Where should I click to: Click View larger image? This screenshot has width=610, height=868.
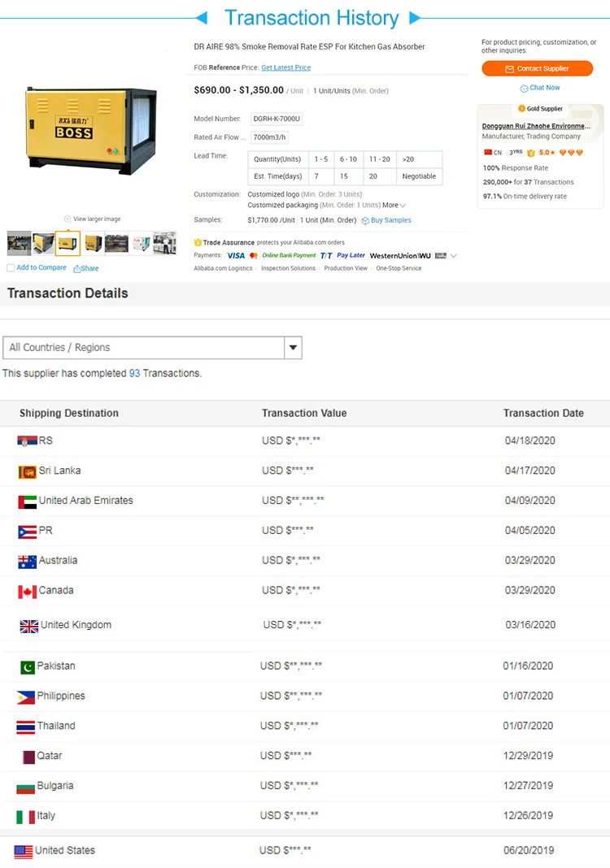[97, 219]
